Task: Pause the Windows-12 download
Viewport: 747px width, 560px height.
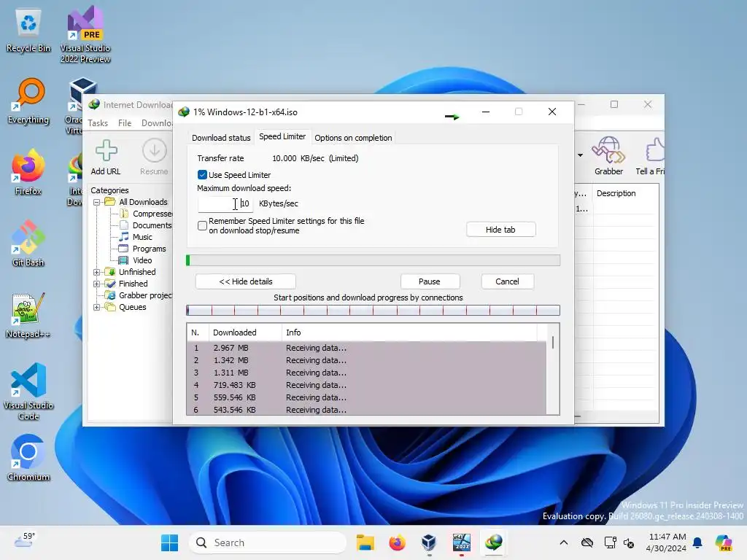Action: coord(429,281)
